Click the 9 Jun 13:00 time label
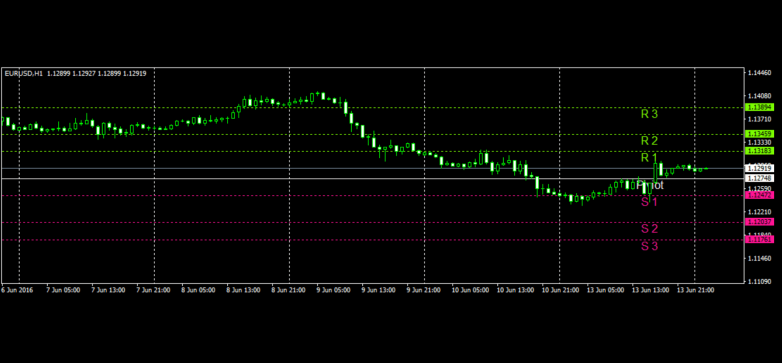782x363 pixels. click(378, 290)
